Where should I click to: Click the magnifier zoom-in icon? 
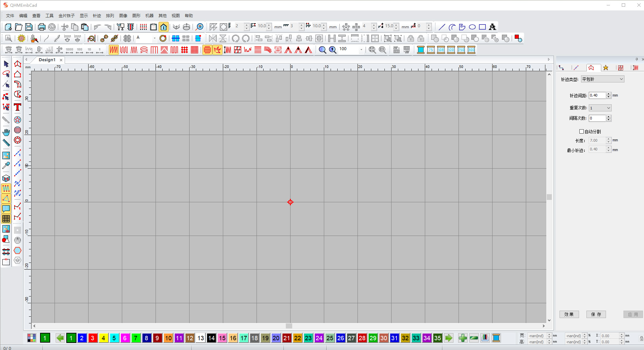[x=323, y=50]
